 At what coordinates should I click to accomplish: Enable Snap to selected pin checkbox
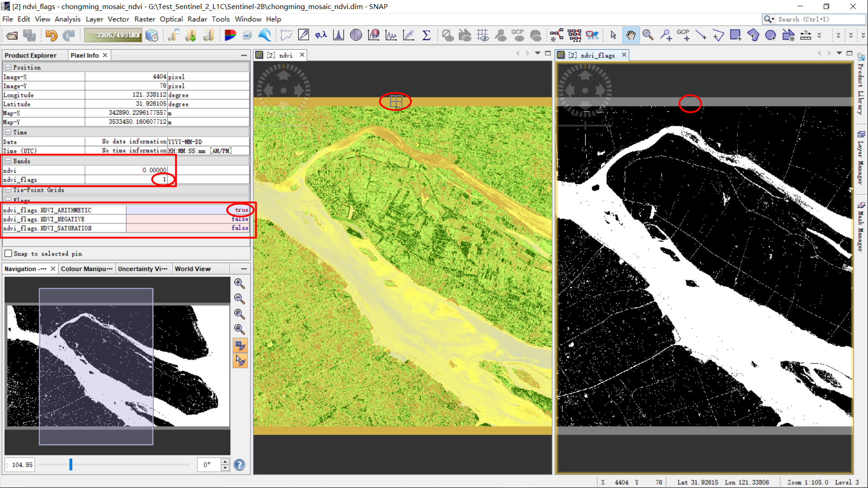8,254
